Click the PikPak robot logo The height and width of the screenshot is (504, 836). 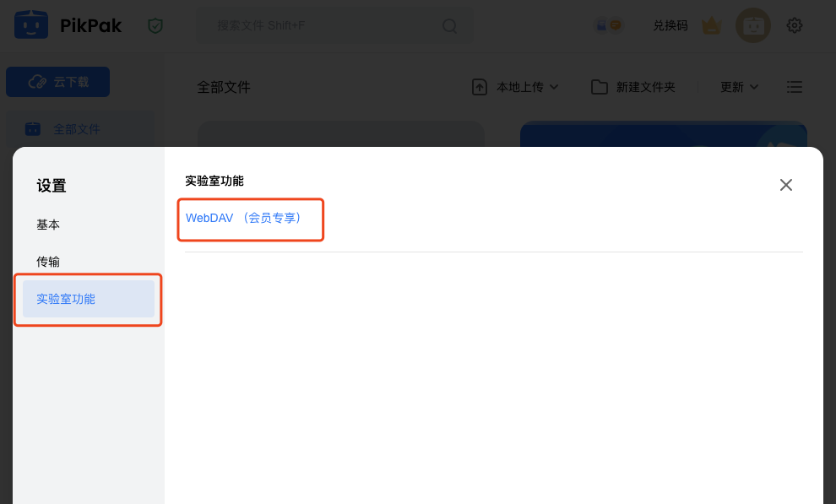(x=31, y=25)
